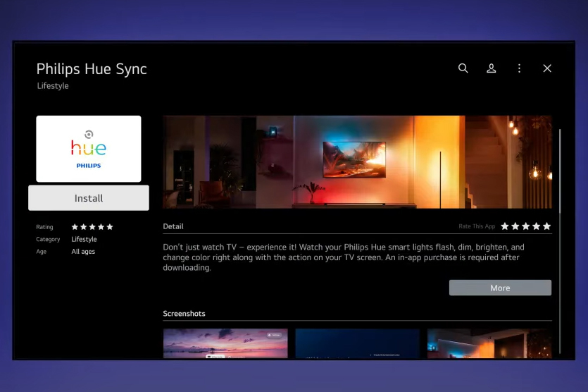Open the three-dot more options menu
This screenshot has width=588, height=392.
pyautogui.click(x=520, y=68)
